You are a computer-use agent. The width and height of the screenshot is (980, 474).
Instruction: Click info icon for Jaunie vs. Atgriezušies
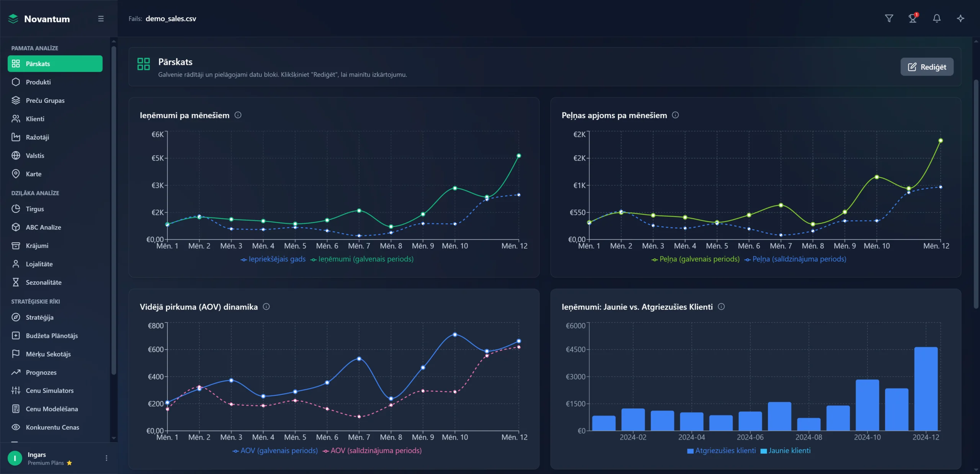point(721,307)
